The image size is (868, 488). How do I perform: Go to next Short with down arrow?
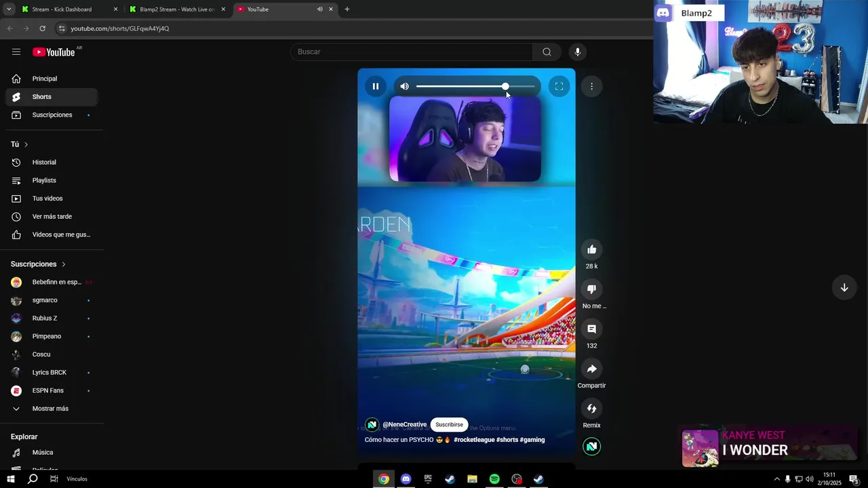[844, 287]
